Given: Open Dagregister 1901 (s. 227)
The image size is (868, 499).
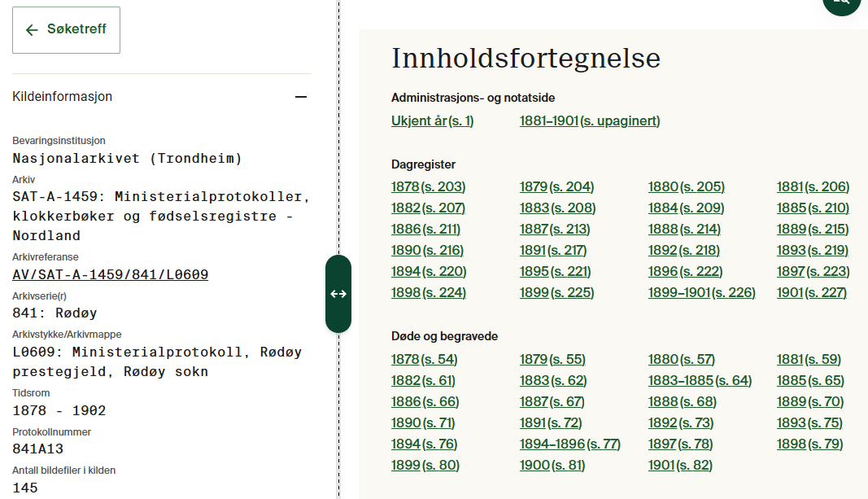Looking at the screenshot, I should click(x=811, y=293).
